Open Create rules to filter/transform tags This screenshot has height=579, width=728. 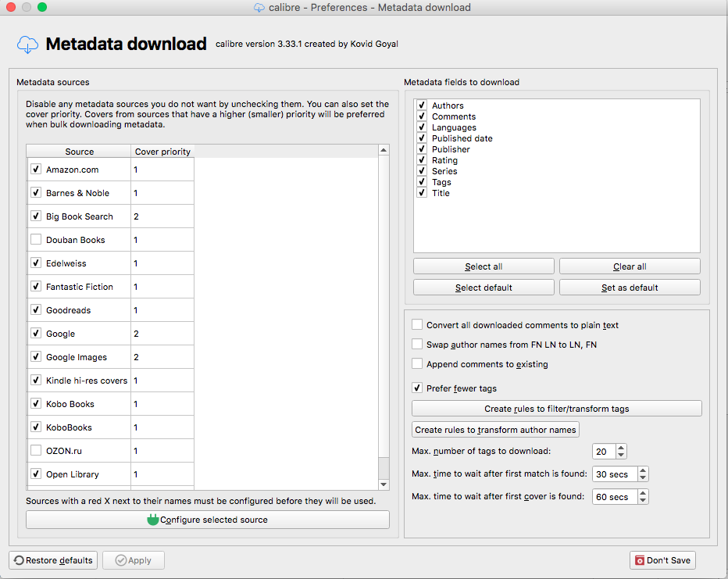click(557, 409)
